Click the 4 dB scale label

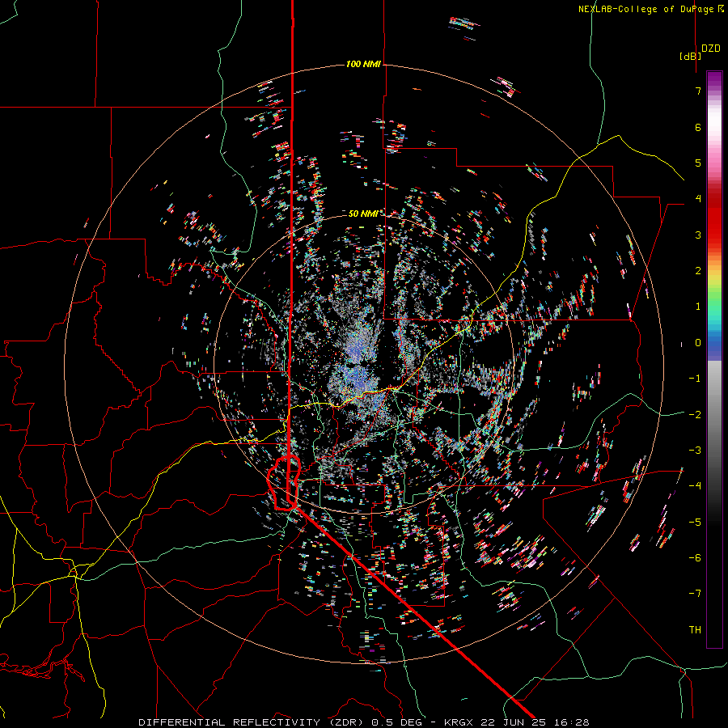pos(698,199)
